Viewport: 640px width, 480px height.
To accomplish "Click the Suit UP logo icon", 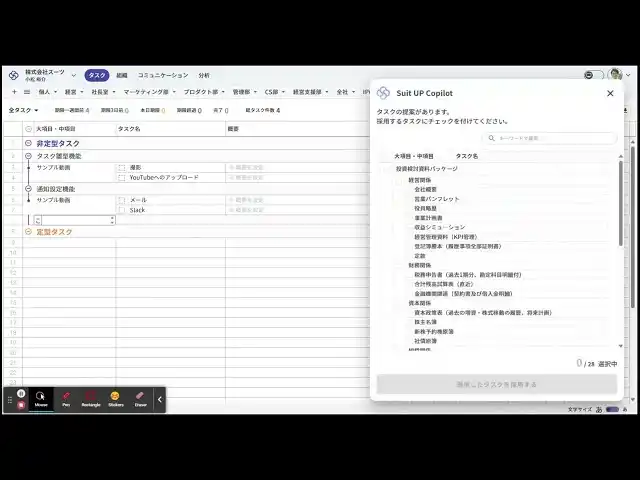I will point(13,75).
